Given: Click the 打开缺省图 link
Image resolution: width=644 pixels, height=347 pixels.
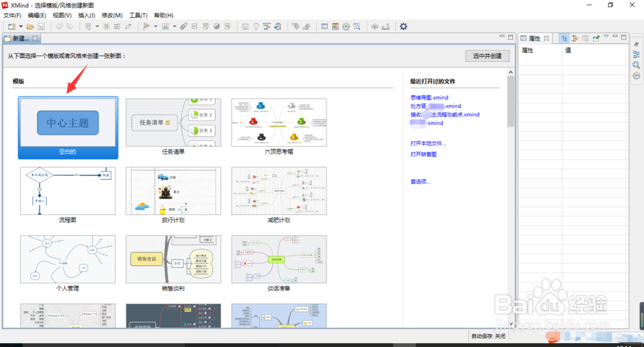Looking at the screenshot, I should (x=424, y=155).
